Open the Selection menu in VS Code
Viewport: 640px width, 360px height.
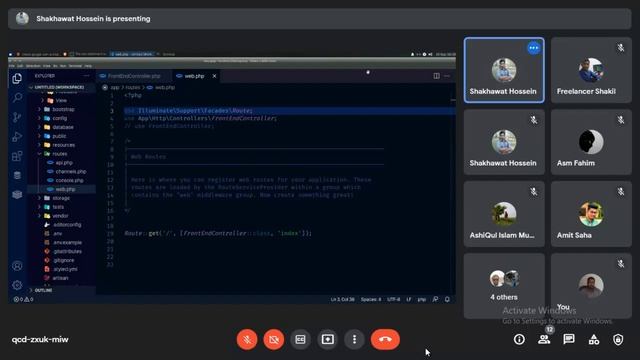point(33,66)
